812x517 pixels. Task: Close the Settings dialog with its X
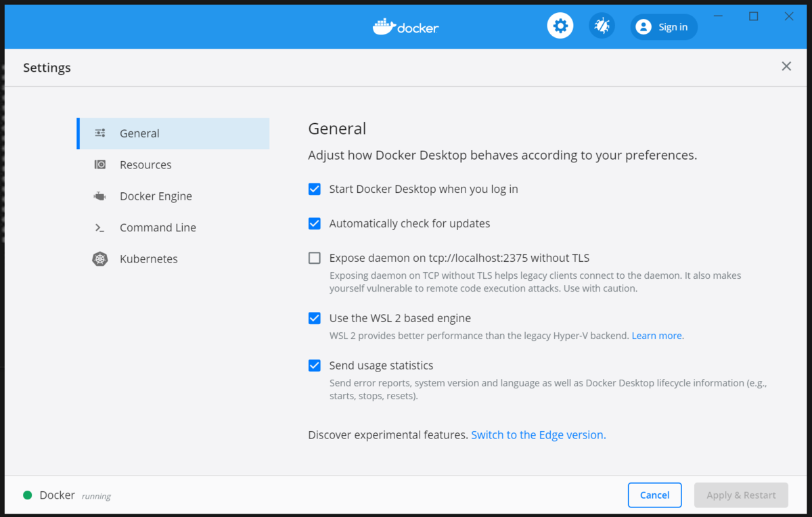[x=786, y=66]
